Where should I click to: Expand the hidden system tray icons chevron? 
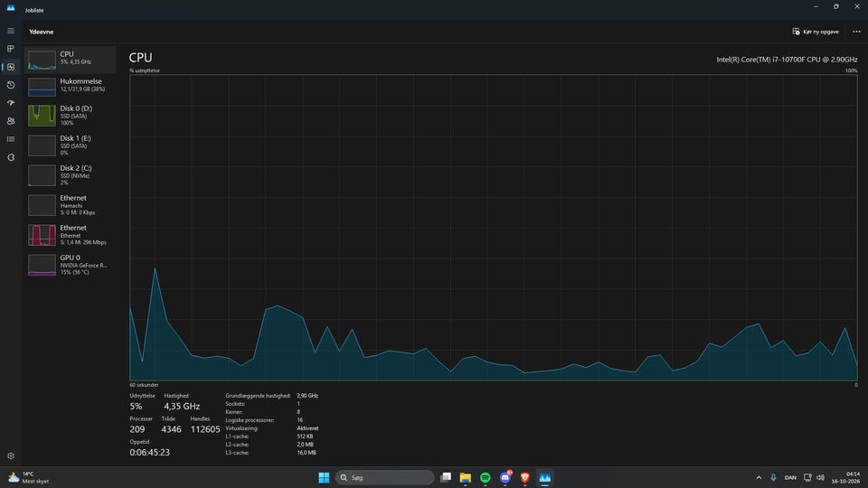tap(759, 477)
